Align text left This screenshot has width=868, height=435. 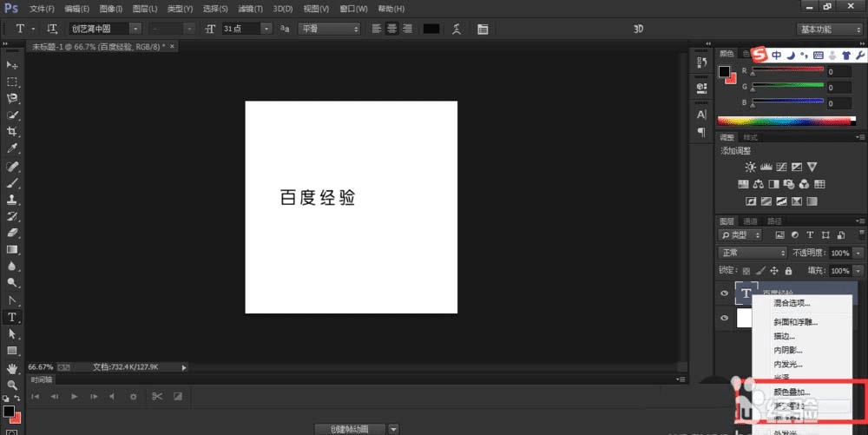377,29
